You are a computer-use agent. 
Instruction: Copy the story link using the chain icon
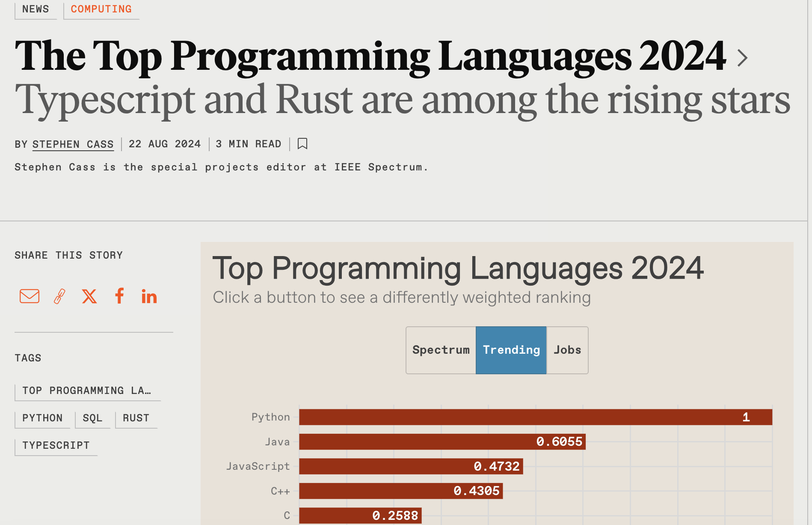click(59, 296)
